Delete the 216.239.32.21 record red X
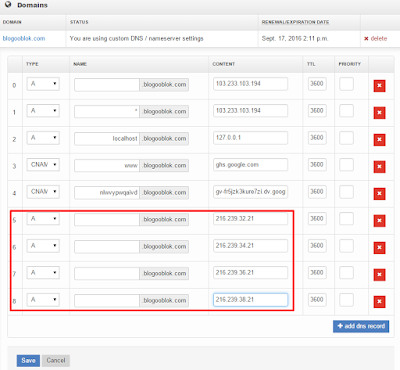 click(379, 221)
